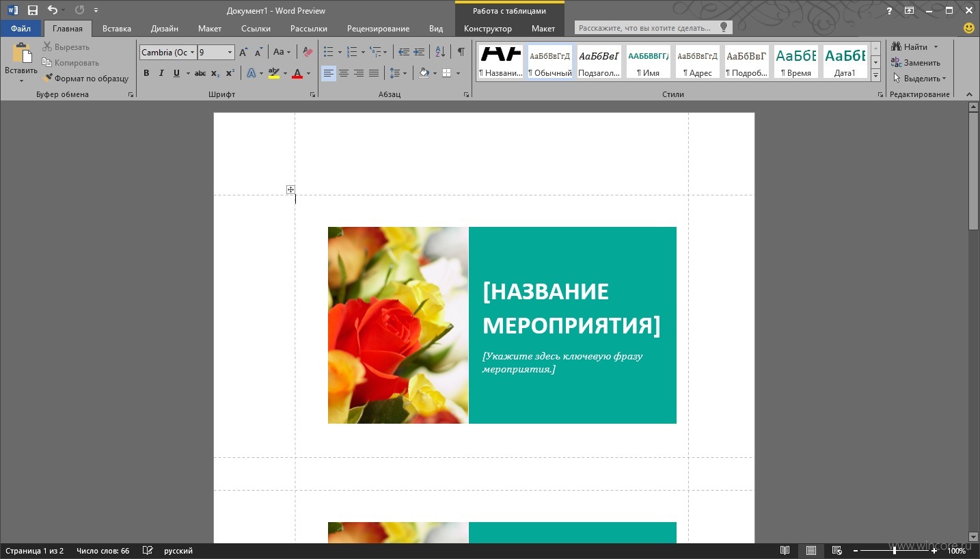Apply yellow text highlight color

[273, 73]
